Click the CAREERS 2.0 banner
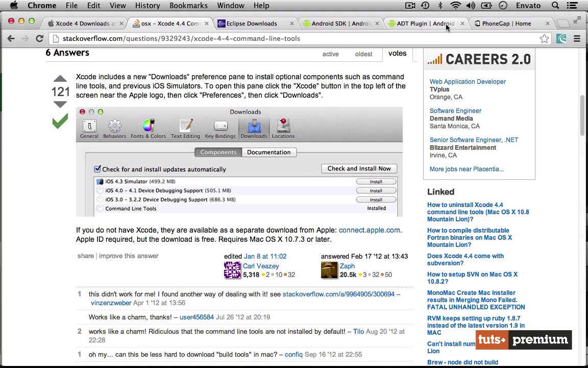Image resolution: width=588 pixels, height=368 pixels. [x=479, y=59]
